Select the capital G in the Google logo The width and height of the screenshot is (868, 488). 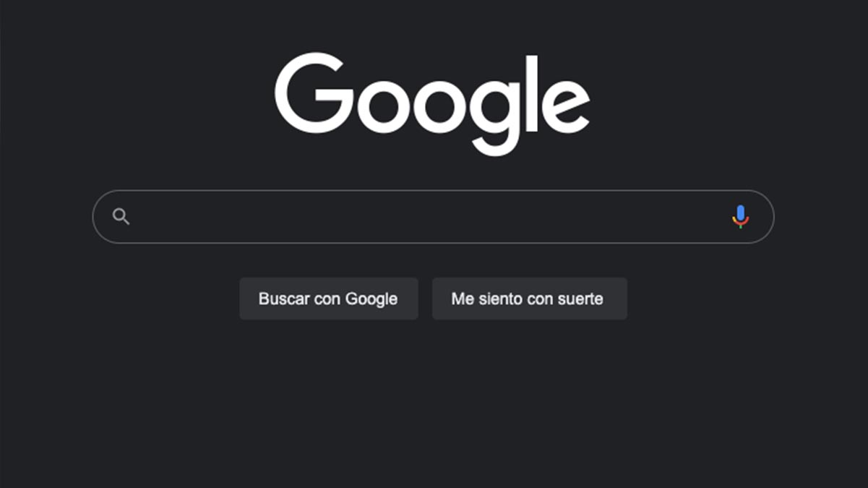pyautogui.click(x=314, y=94)
